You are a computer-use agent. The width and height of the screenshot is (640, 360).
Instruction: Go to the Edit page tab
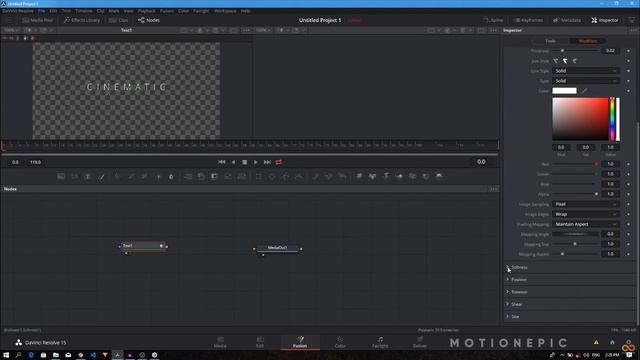tap(260, 342)
